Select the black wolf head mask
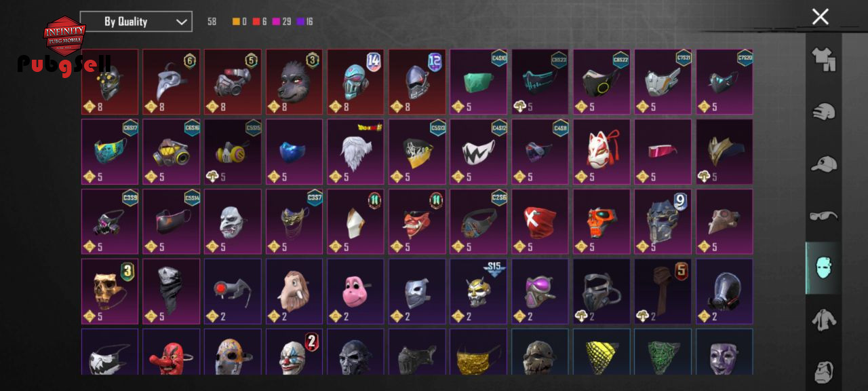Screen dimensions: 868x391 pos(294,81)
